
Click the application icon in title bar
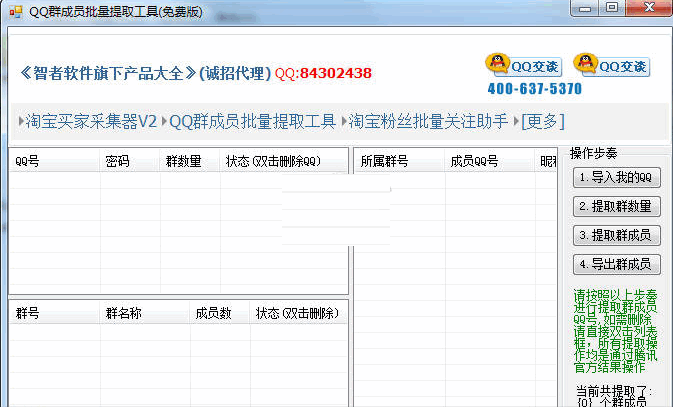(x=15, y=12)
